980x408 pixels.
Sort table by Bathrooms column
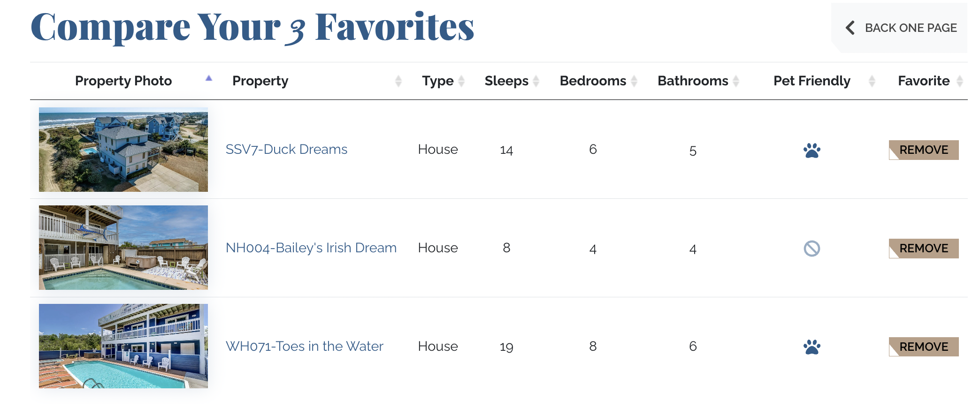[693, 81]
